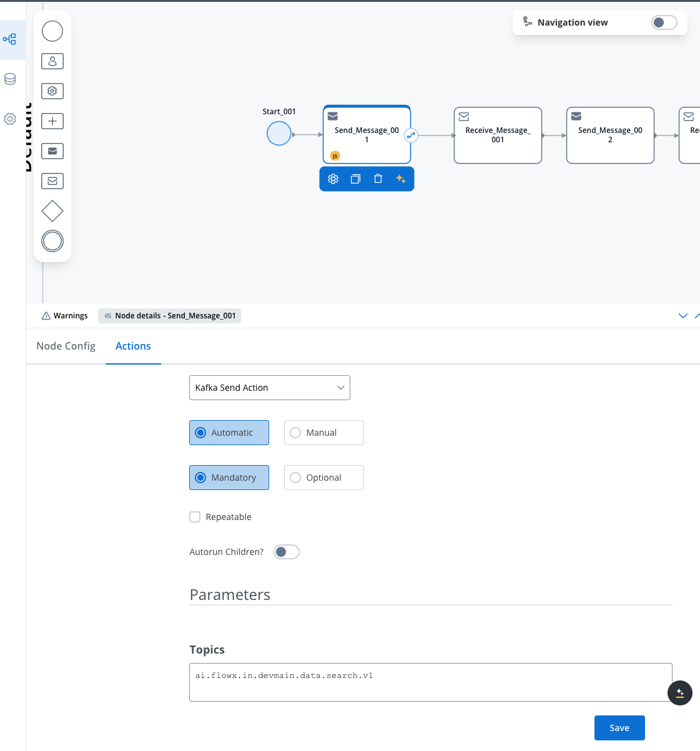Click the envelope icon on Receive_Message_001 node
Viewport: 700px width, 751px height.
[464, 117]
